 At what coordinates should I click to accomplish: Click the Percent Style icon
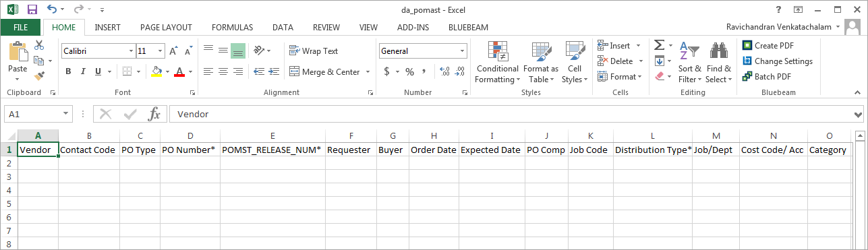coord(409,71)
